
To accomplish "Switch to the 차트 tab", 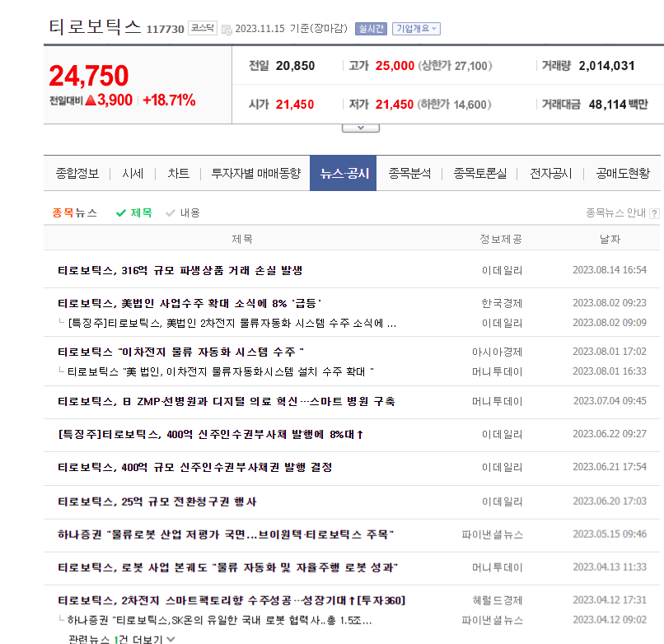I will point(178,174).
